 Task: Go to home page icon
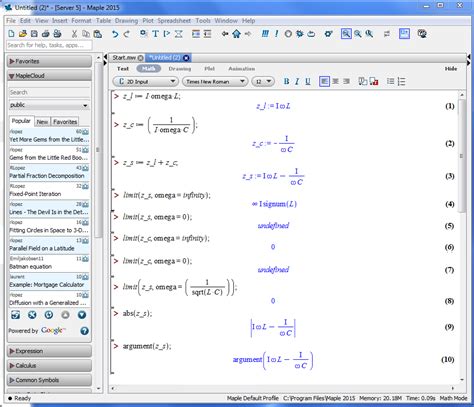(x=236, y=34)
